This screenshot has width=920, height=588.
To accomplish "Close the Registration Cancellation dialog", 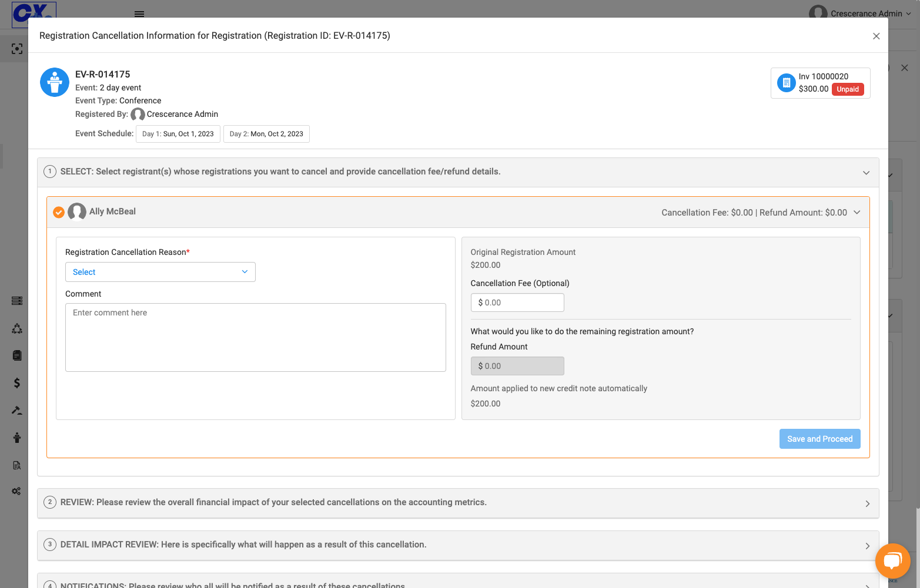I will pyautogui.click(x=876, y=36).
